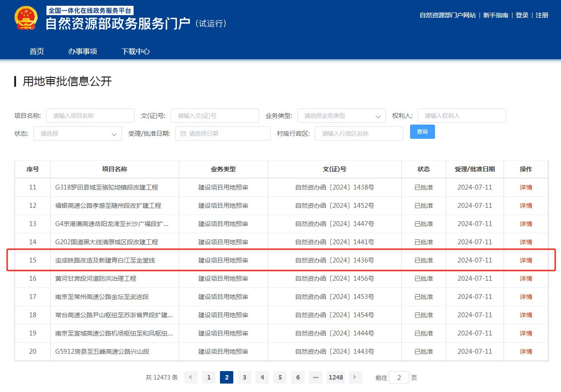Click the page number jump input box
The image size is (561, 392).
[398, 377]
